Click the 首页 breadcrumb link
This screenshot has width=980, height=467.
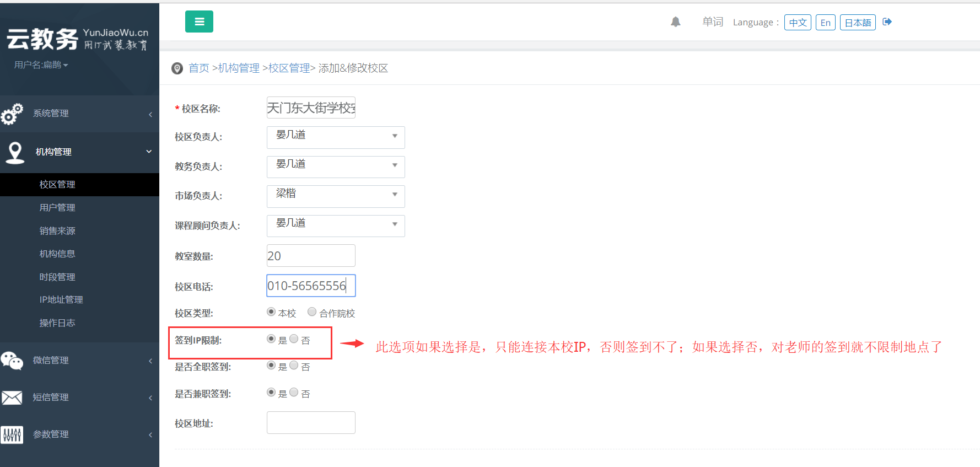(x=198, y=68)
